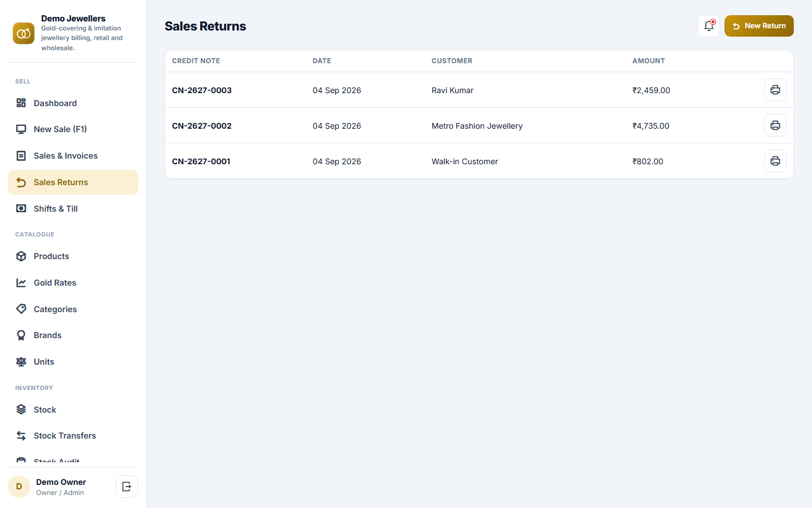Screen dimensions: 812x508
Task: Click the Stock Transfers arrows icon
Action: [x=21, y=436]
